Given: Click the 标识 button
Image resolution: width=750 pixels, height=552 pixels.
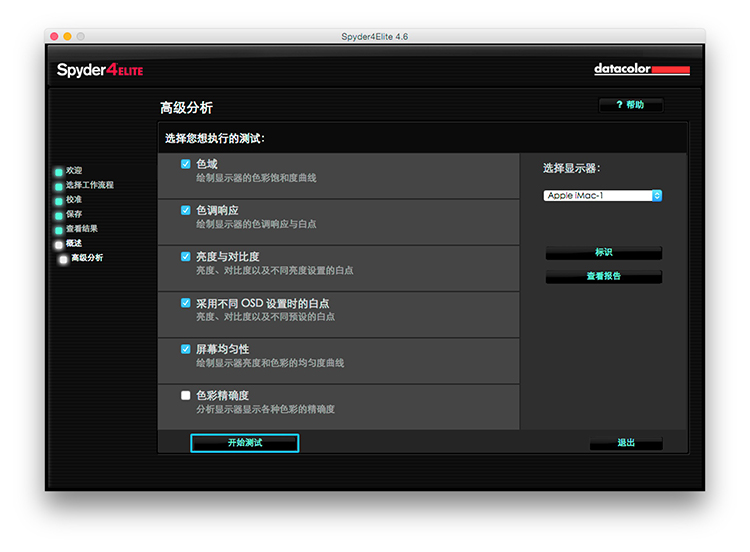Looking at the screenshot, I should click(604, 252).
